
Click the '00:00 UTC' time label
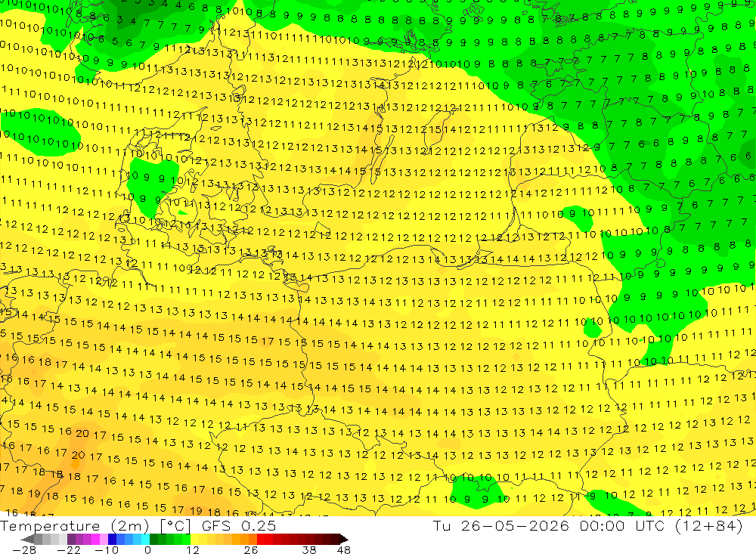622,525
